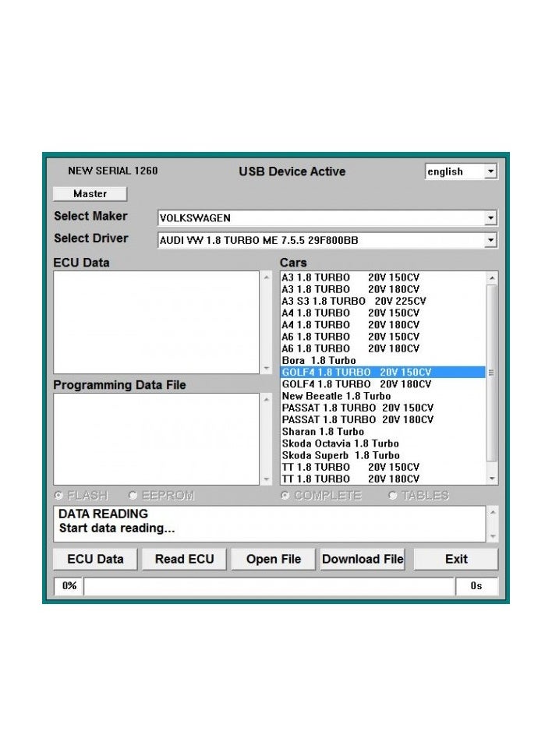
Task: Select the FLASH radio button
Action: [x=59, y=495]
